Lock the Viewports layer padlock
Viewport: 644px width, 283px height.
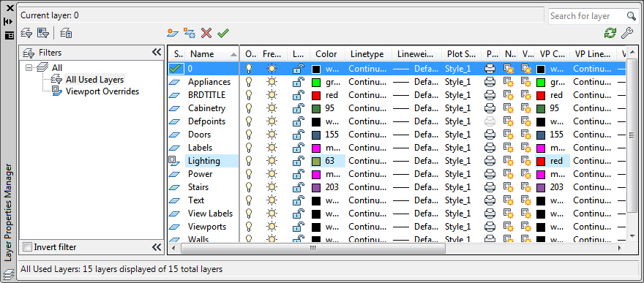298,227
